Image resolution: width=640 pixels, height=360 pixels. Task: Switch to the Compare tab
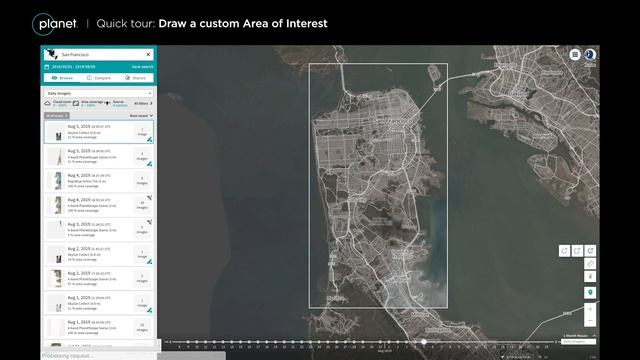tap(99, 78)
